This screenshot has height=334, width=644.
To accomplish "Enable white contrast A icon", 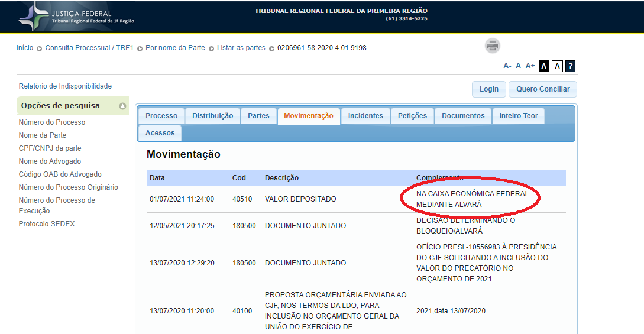I will pos(557,66).
